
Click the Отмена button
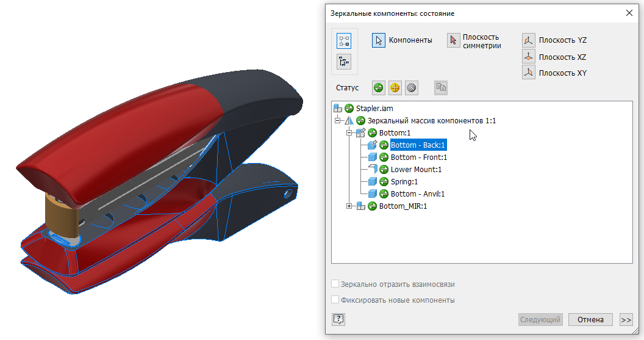[x=590, y=319]
